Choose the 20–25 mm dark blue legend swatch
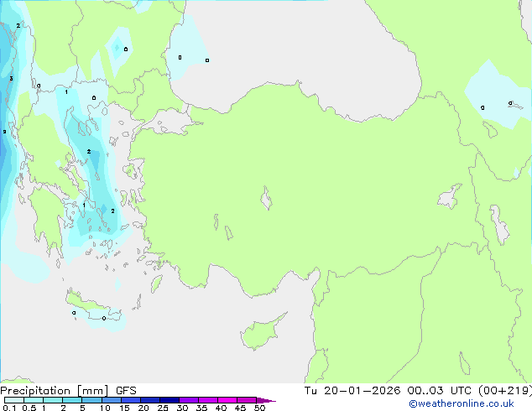532x411 pixels. pyautogui.click(x=149, y=400)
